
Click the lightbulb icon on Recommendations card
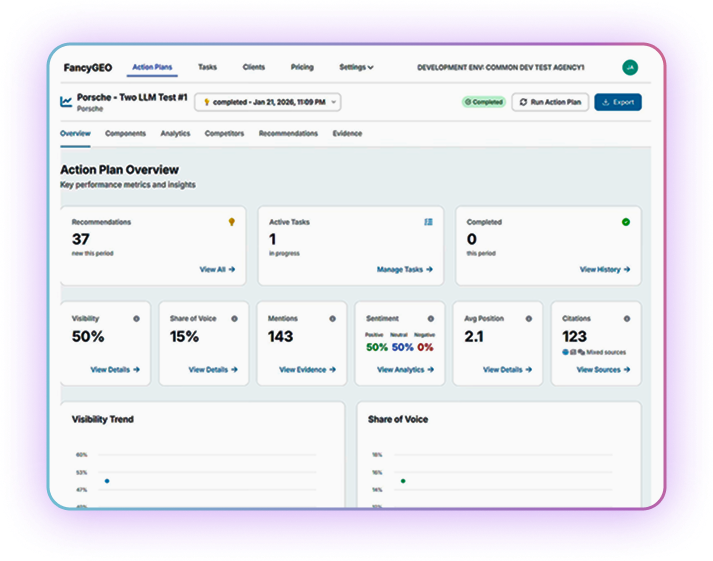(233, 222)
